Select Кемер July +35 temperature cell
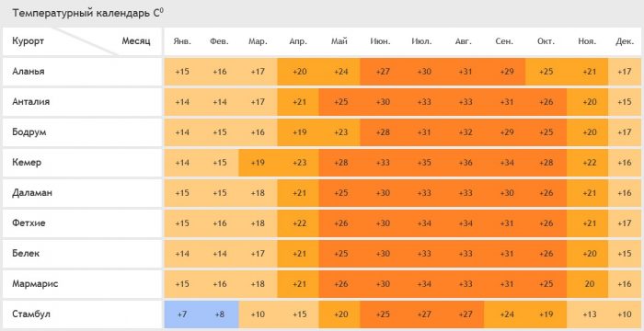This screenshot has height=331, width=644. pos(422,163)
